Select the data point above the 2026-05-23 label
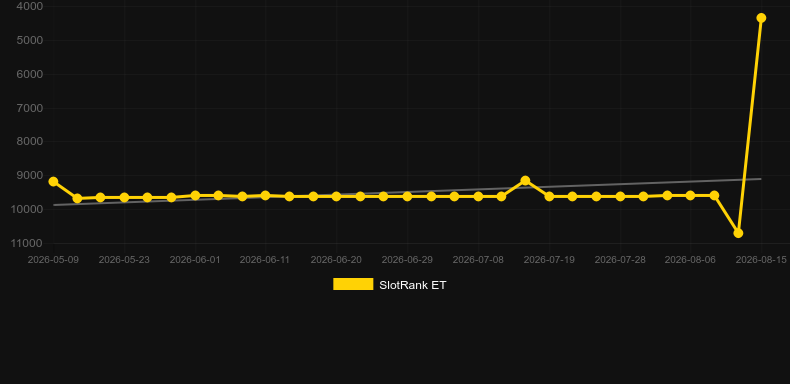 point(124,198)
